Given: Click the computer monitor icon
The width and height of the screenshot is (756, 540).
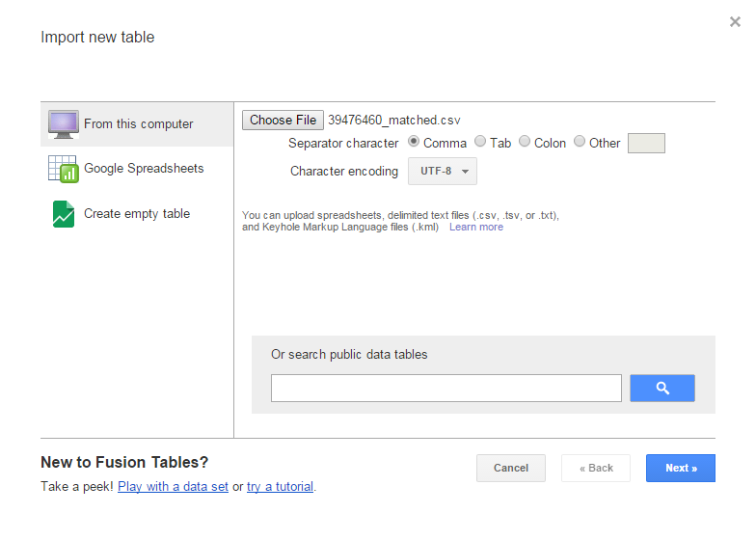Looking at the screenshot, I should click(64, 124).
